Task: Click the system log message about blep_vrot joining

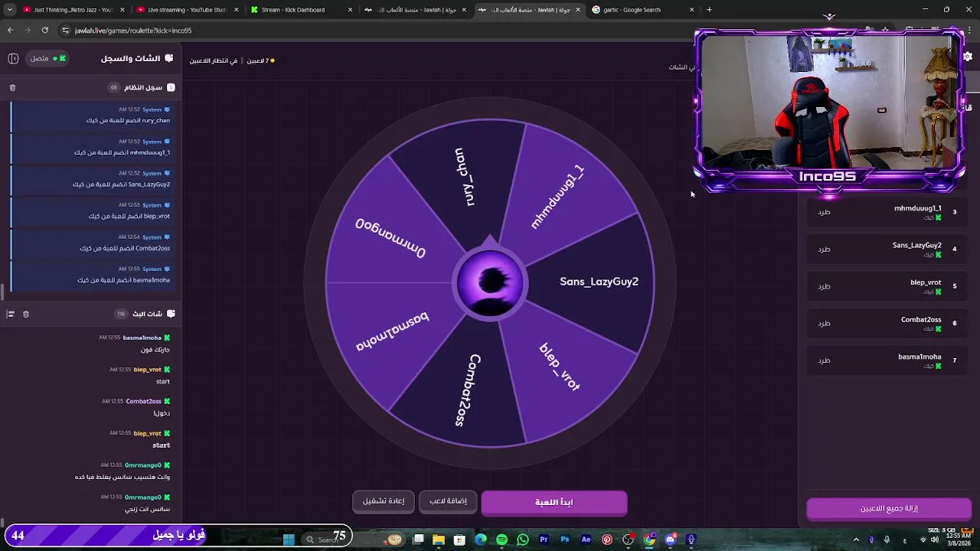Action: point(93,210)
